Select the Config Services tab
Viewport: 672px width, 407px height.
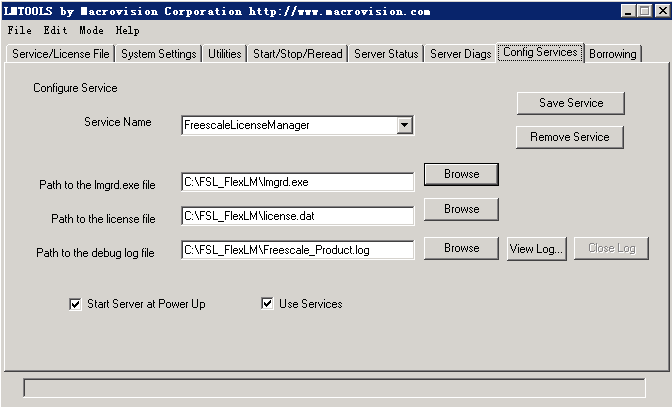click(x=540, y=52)
